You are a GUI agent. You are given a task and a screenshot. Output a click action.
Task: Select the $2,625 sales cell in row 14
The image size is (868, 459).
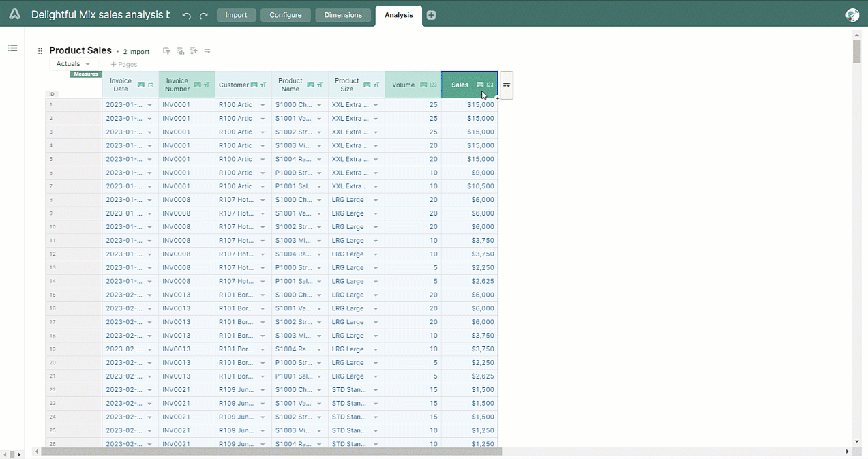469,281
